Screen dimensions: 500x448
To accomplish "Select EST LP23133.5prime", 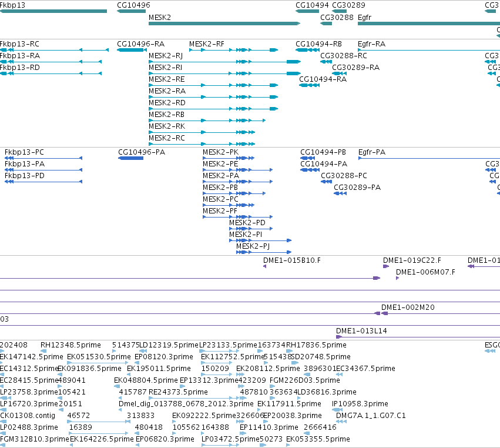I will (228, 345).
